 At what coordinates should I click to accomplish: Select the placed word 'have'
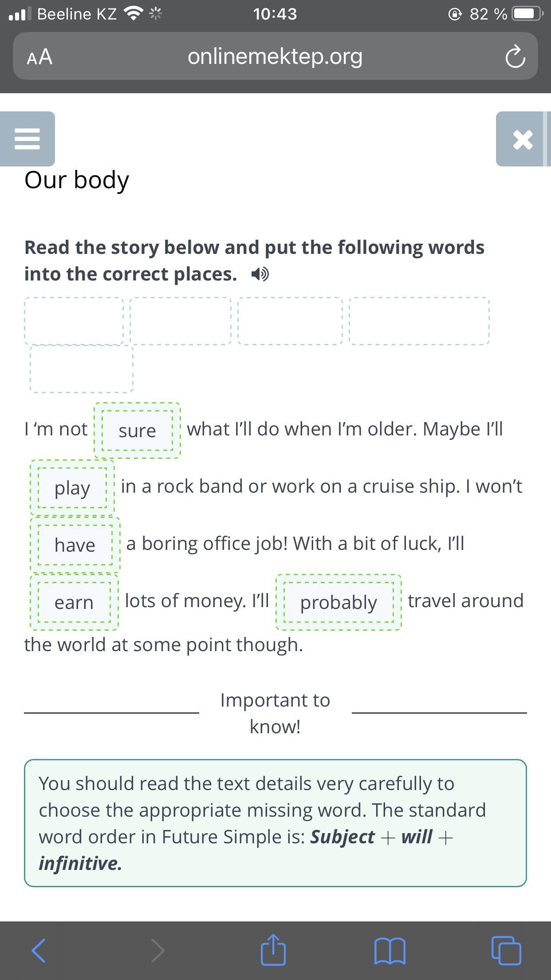click(x=75, y=545)
